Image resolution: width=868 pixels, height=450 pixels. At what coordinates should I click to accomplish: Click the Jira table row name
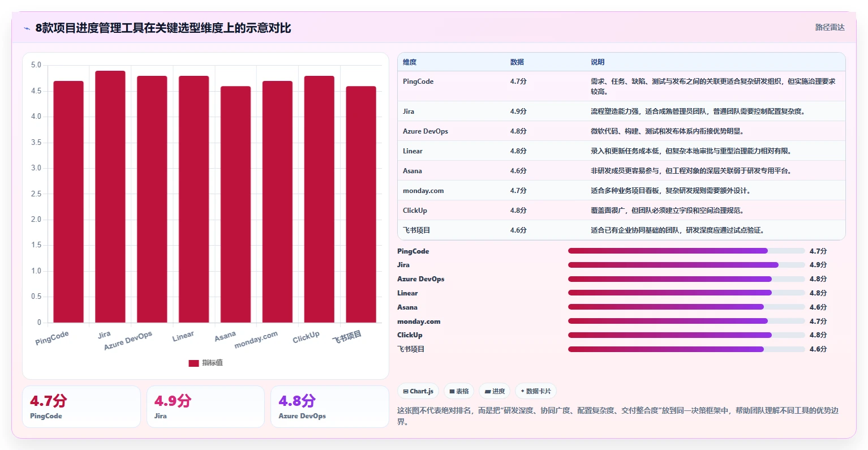pyautogui.click(x=409, y=112)
